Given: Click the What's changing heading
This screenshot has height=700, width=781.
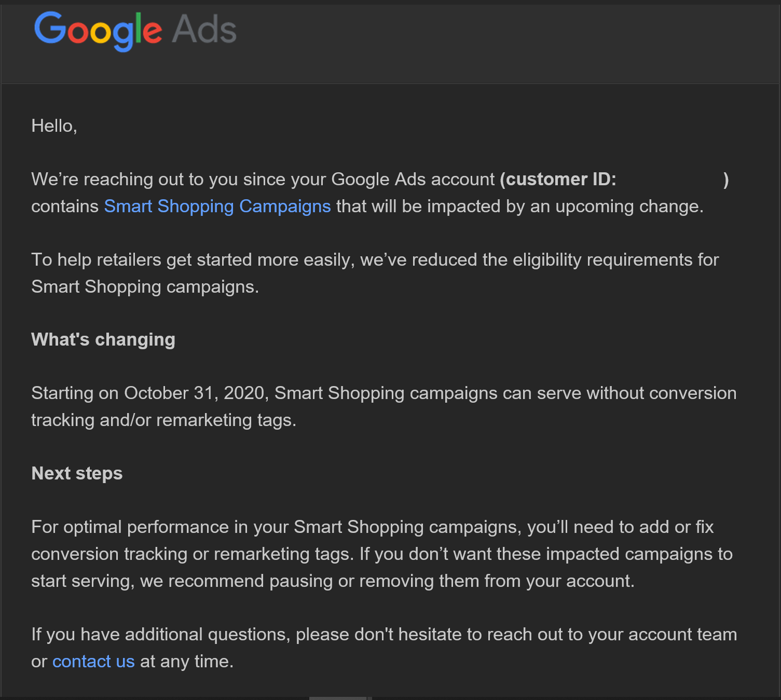Looking at the screenshot, I should click(x=103, y=339).
